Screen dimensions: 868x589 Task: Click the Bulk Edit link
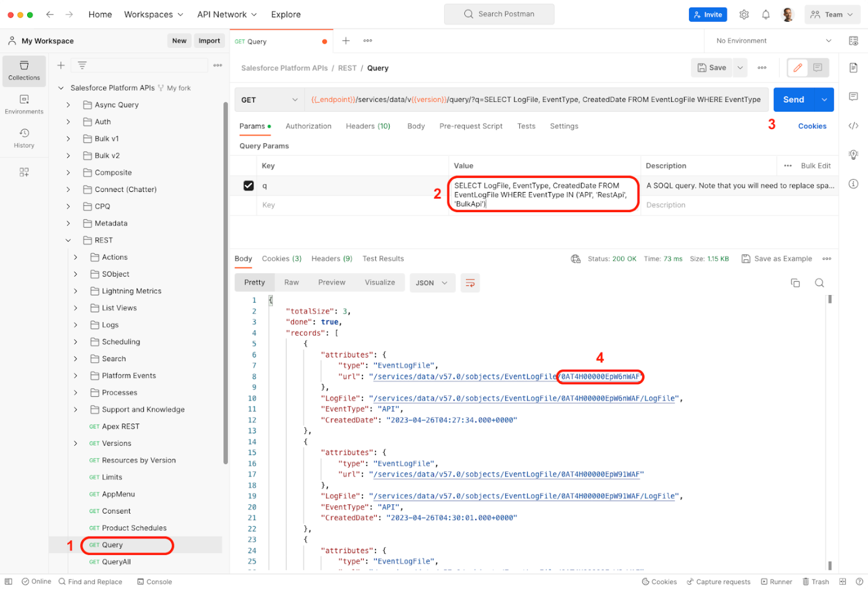(816, 166)
